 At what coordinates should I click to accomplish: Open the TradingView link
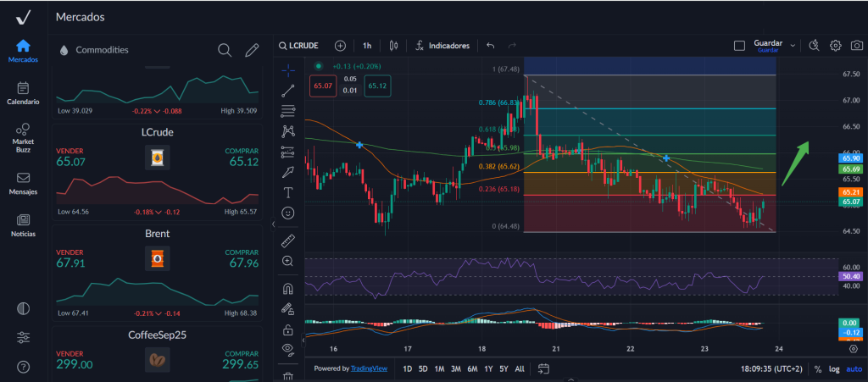coord(370,368)
